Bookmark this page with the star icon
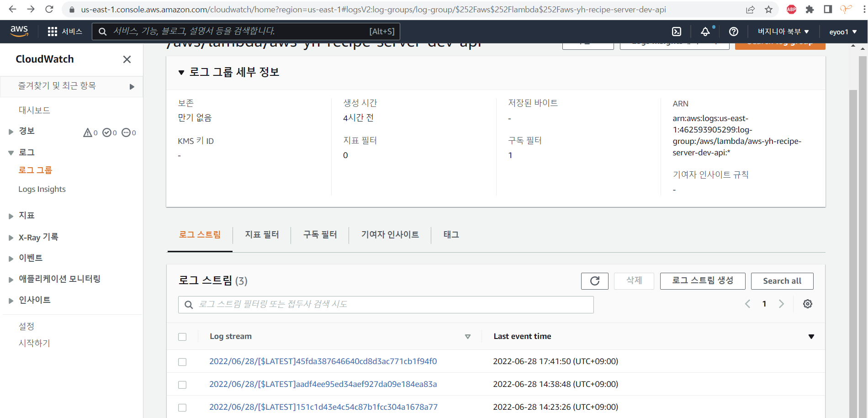The height and width of the screenshot is (418, 868). [x=769, y=10]
